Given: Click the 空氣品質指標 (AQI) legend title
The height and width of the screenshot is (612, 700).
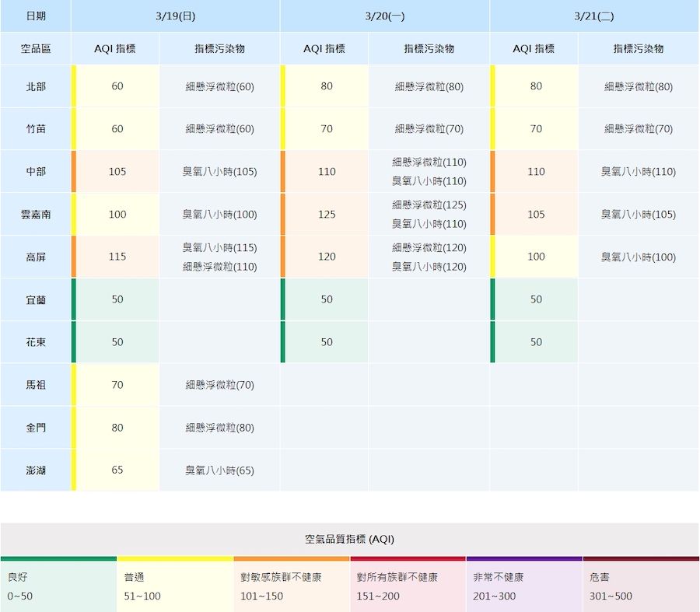Looking at the screenshot, I should pos(349,539).
